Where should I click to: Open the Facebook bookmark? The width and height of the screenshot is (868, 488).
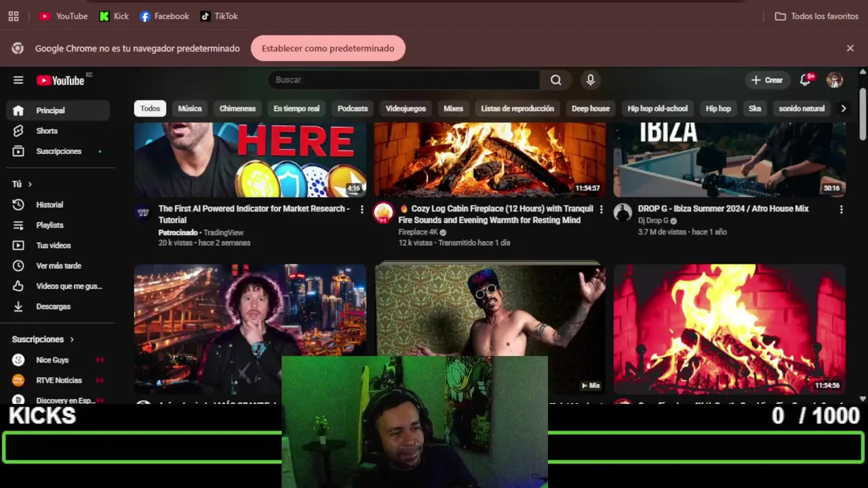click(164, 16)
